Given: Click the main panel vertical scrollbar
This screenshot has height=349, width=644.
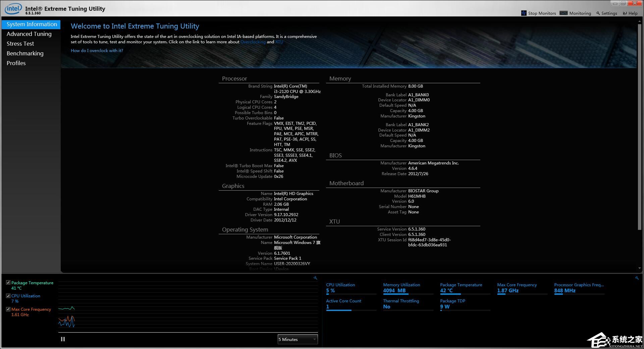Looking at the screenshot, I should 640,128.
